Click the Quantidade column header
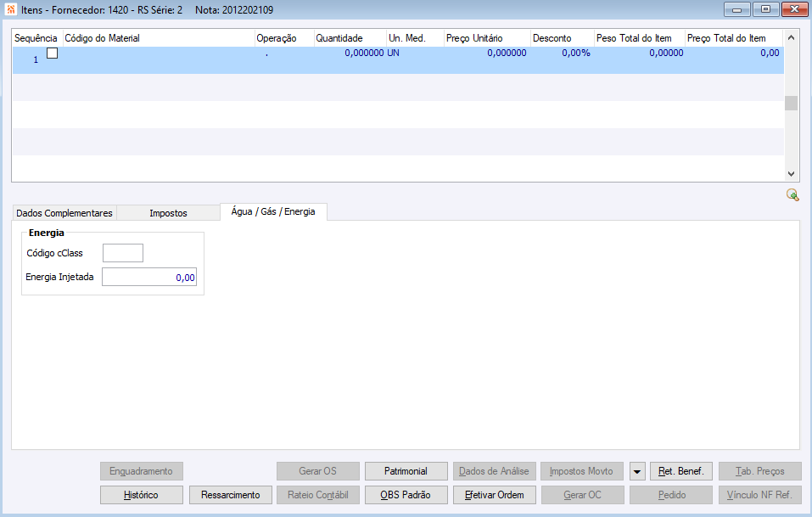Screen dimensions: 812x517 pos(350,38)
